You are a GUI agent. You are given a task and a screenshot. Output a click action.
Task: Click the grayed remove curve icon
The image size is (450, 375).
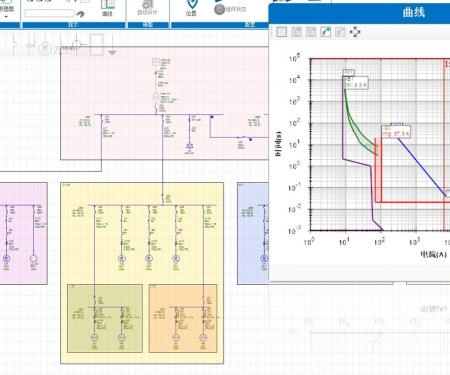(340, 32)
